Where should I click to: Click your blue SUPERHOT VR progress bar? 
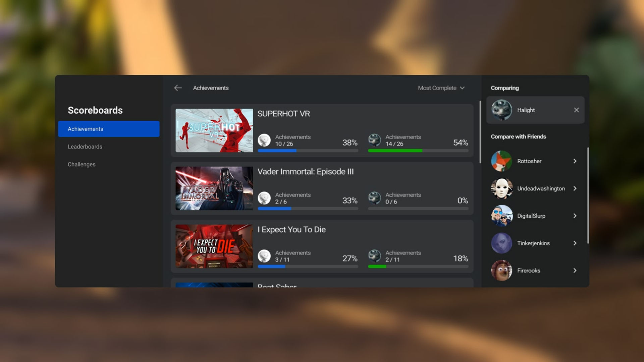308,151
